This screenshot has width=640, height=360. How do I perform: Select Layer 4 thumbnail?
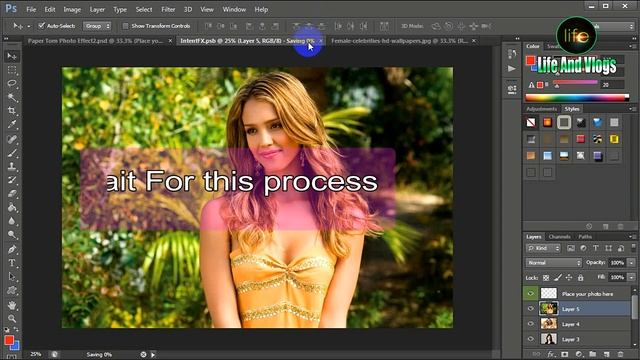549,324
